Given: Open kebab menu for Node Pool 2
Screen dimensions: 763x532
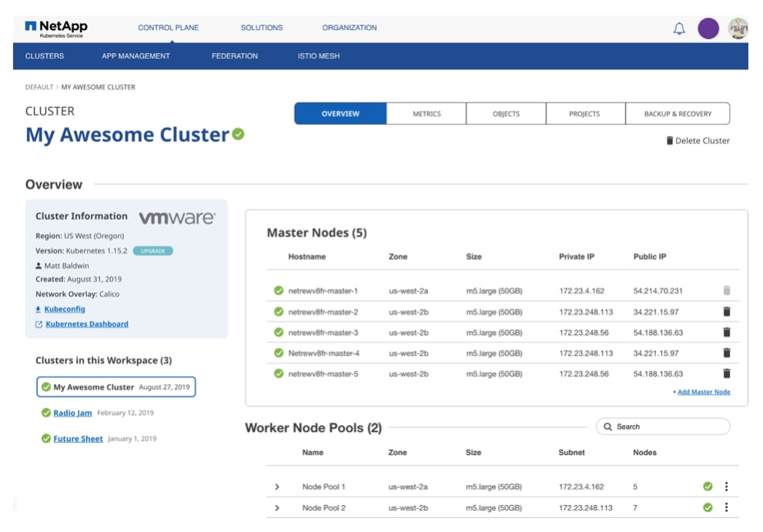Looking at the screenshot, I should (726, 507).
